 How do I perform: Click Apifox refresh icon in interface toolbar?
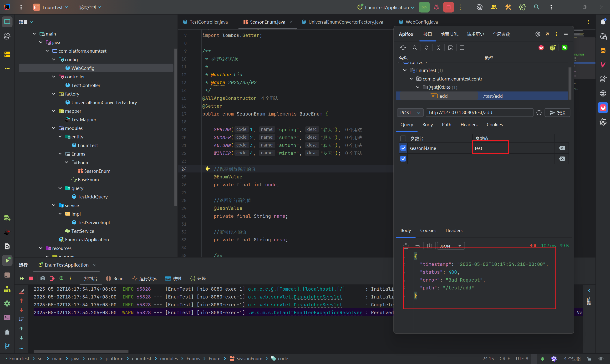pos(403,48)
